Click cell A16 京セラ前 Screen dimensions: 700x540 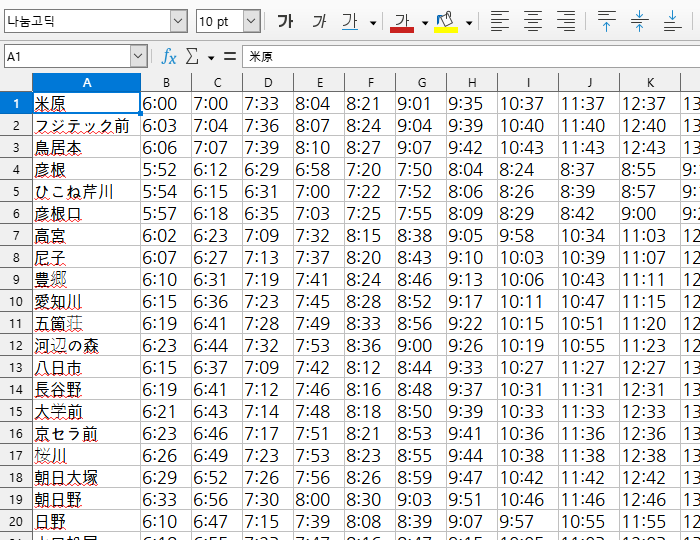click(87, 433)
